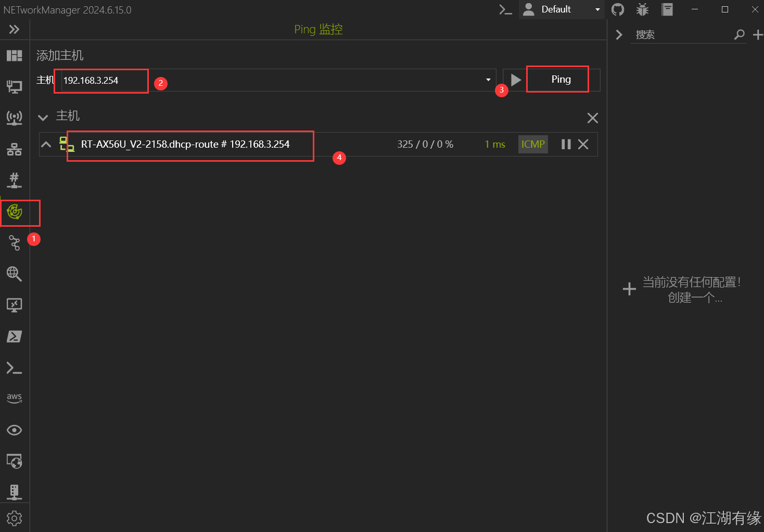Expand the Default profile dropdown
This screenshot has width=764, height=532.
pos(596,9)
